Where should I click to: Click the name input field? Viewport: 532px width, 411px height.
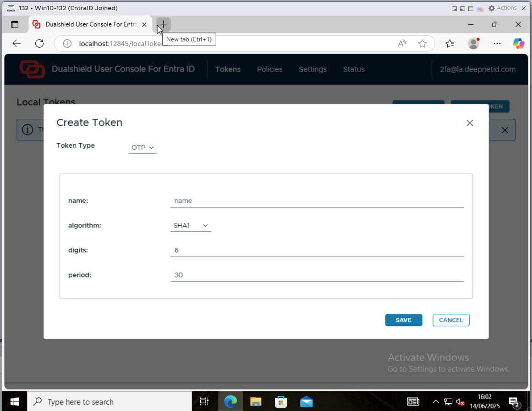[x=317, y=201]
